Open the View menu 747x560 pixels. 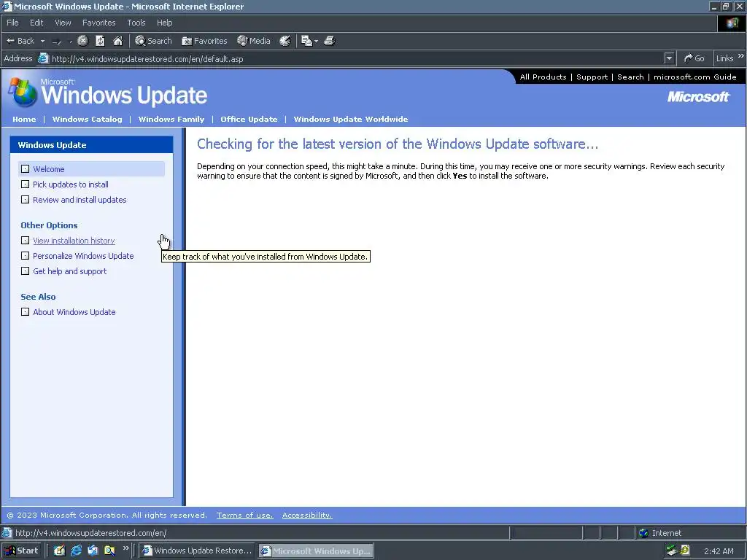point(63,23)
